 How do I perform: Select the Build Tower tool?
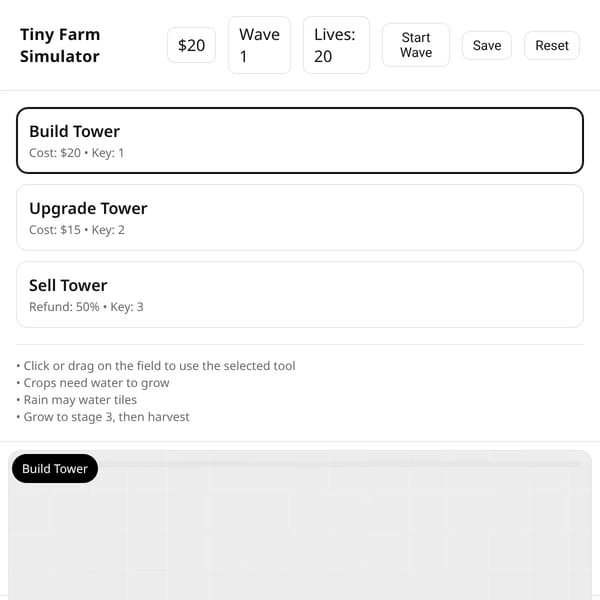300,140
